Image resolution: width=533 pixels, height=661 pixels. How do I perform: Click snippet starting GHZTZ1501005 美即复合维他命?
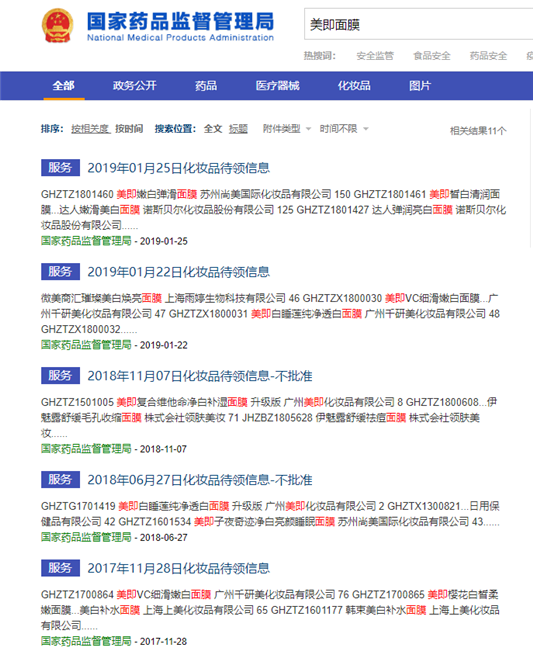coord(269,417)
